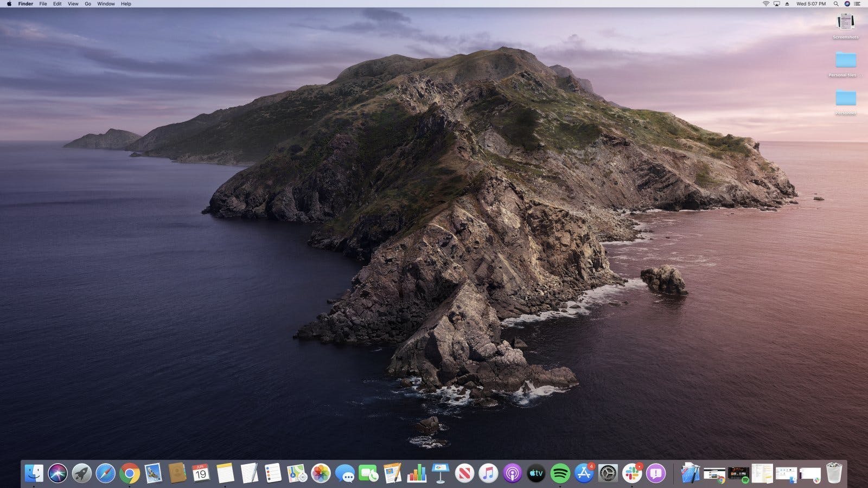This screenshot has height=488, width=868.
Task: Check Wi-Fi status from the menu bar
Action: click(x=767, y=4)
